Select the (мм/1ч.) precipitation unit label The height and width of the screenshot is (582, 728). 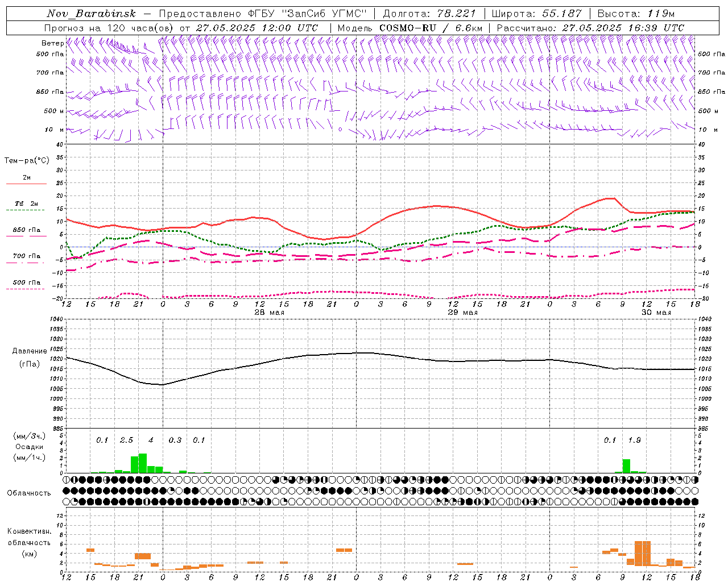pyautogui.click(x=29, y=458)
